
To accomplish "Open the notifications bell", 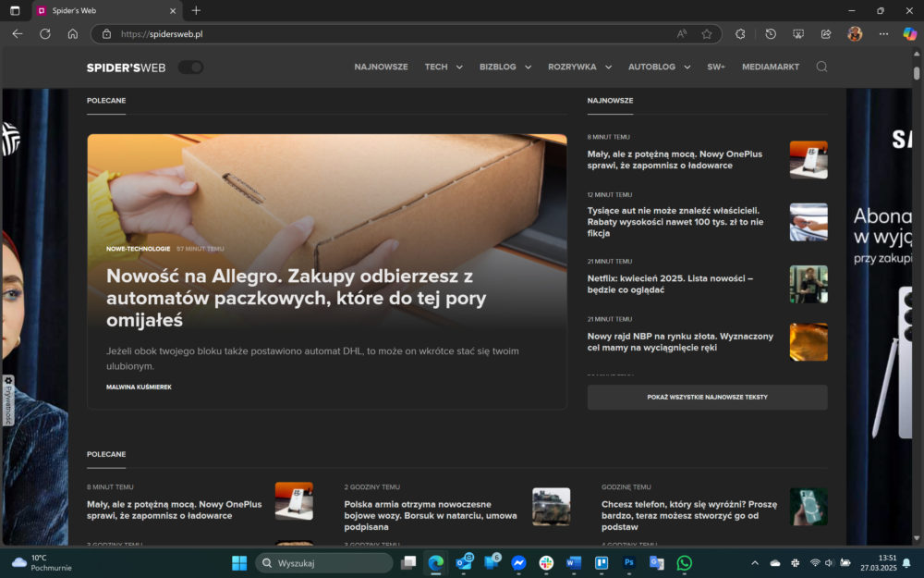I will (x=907, y=563).
